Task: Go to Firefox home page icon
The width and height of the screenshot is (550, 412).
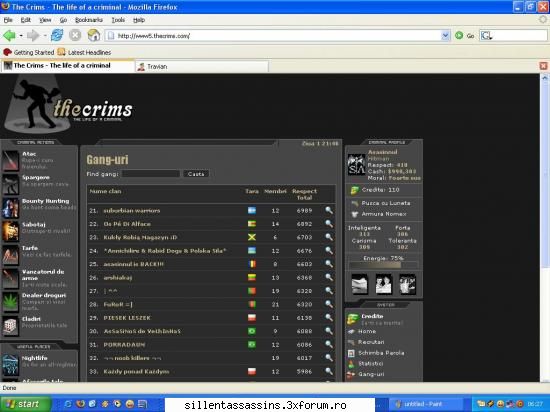Action: (x=94, y=35)
